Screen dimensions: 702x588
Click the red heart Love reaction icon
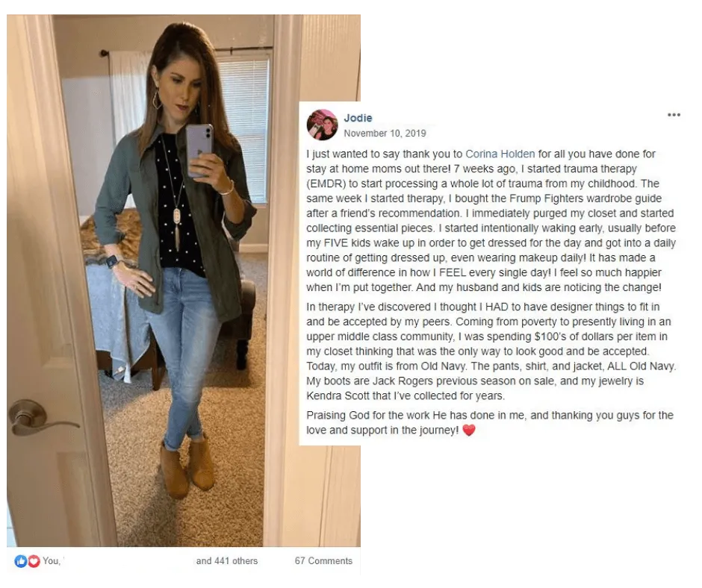[34, 560]
